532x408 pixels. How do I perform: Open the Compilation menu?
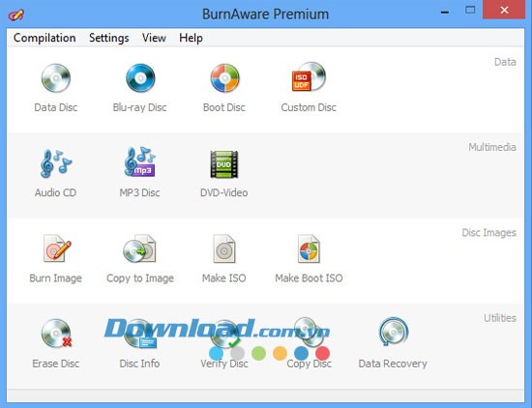click(x=44, y=38)
